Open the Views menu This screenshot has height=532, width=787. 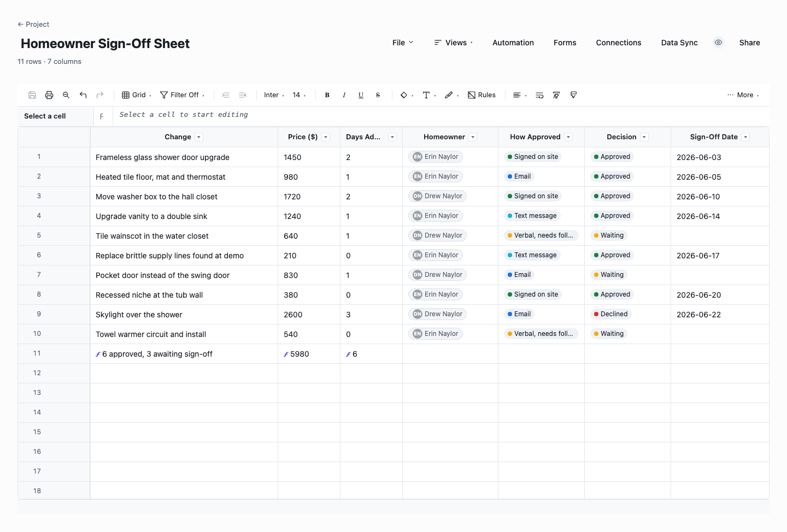click(x=454, y=43)
